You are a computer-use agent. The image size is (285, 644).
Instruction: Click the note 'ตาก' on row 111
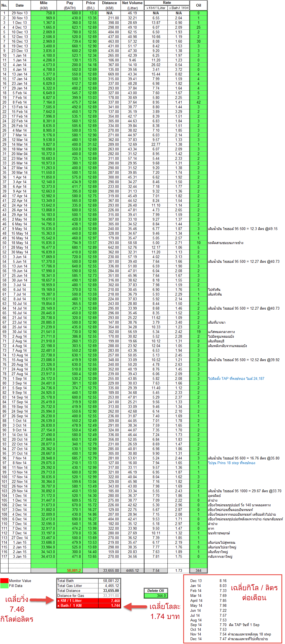211,528
